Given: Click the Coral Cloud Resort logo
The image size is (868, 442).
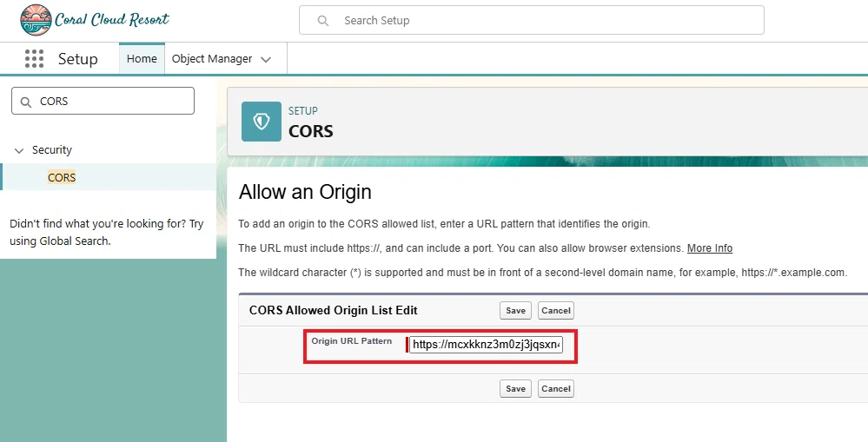Looking at the screenshot, I should [x=94, y=20].
